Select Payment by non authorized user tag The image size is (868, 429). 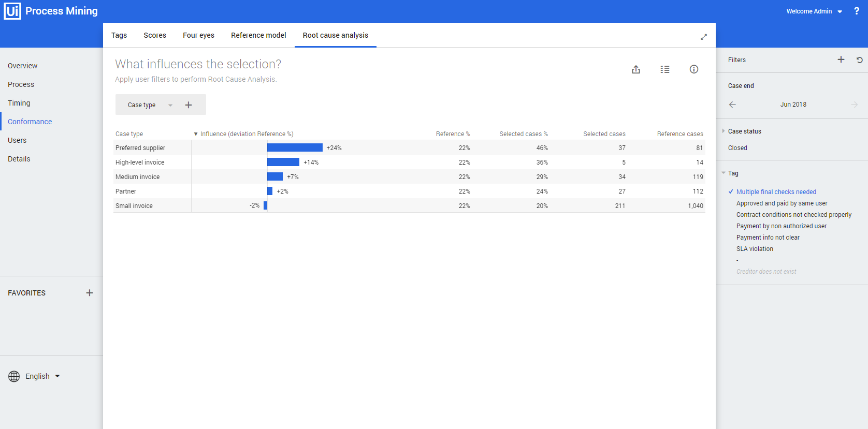pos(781,226)
